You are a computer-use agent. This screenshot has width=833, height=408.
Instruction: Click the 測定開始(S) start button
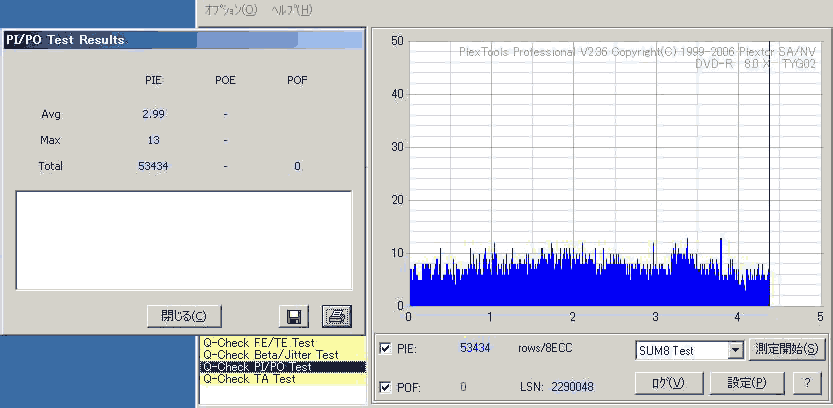787,350
